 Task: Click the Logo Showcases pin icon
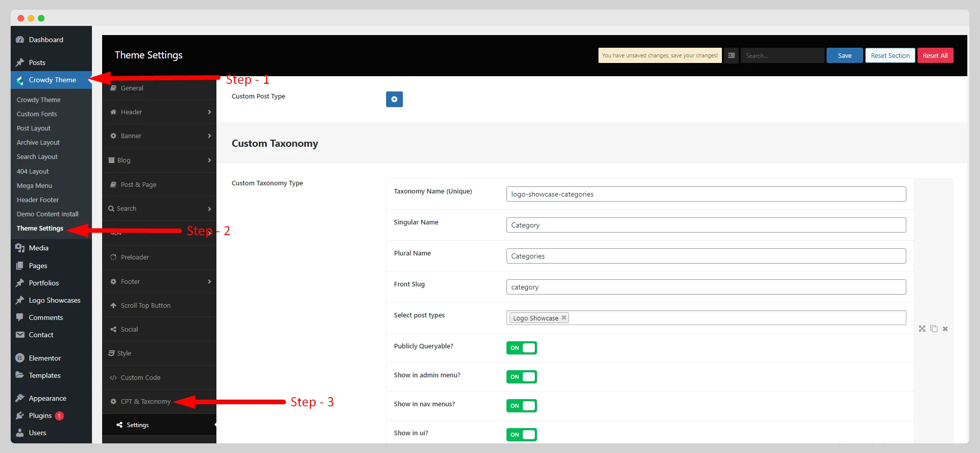pos(20,300)
